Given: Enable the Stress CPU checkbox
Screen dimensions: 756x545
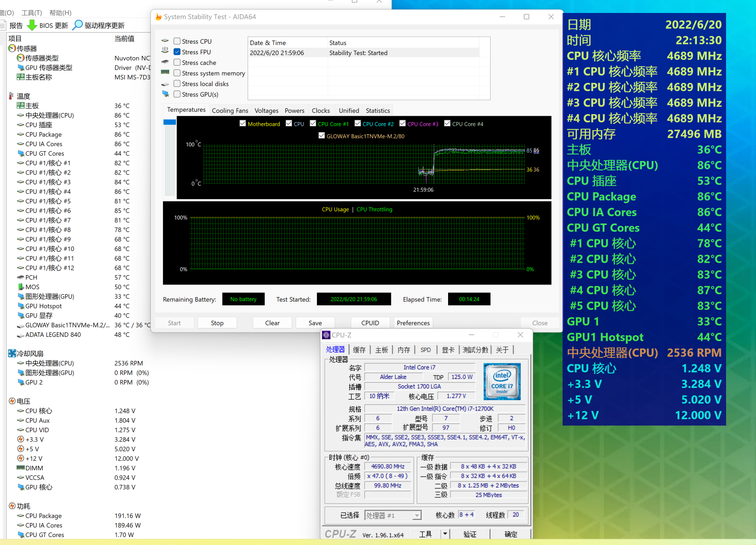Looking at the screenshot, I should 177,41.
